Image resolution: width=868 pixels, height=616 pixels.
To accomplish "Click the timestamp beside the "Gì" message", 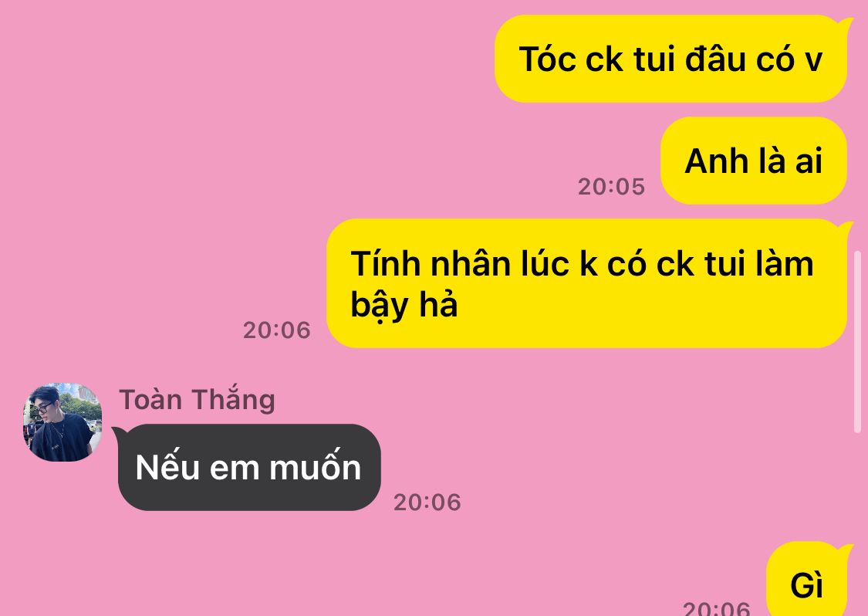I will click(x=716, y=608).
